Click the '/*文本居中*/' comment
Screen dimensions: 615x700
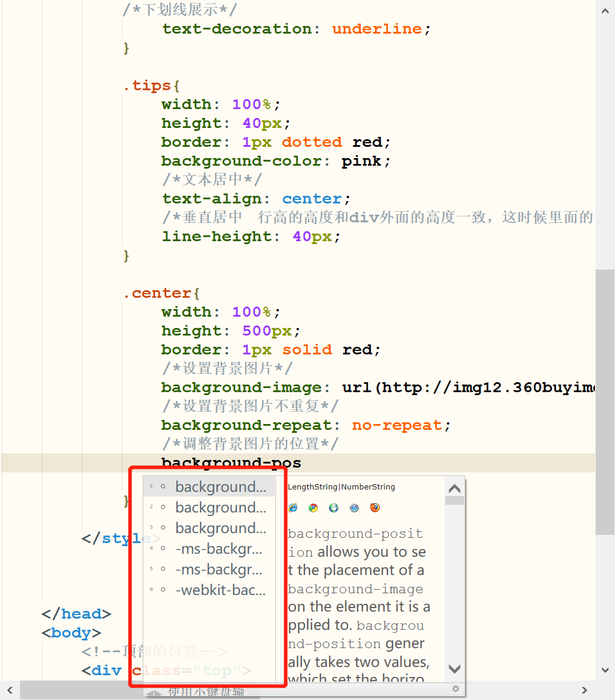click(x=212, y=179)
